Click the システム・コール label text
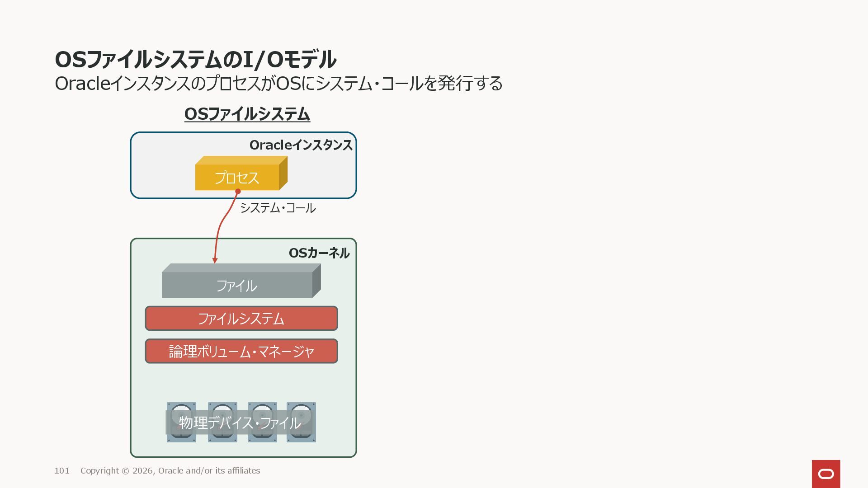 point(278,208)
